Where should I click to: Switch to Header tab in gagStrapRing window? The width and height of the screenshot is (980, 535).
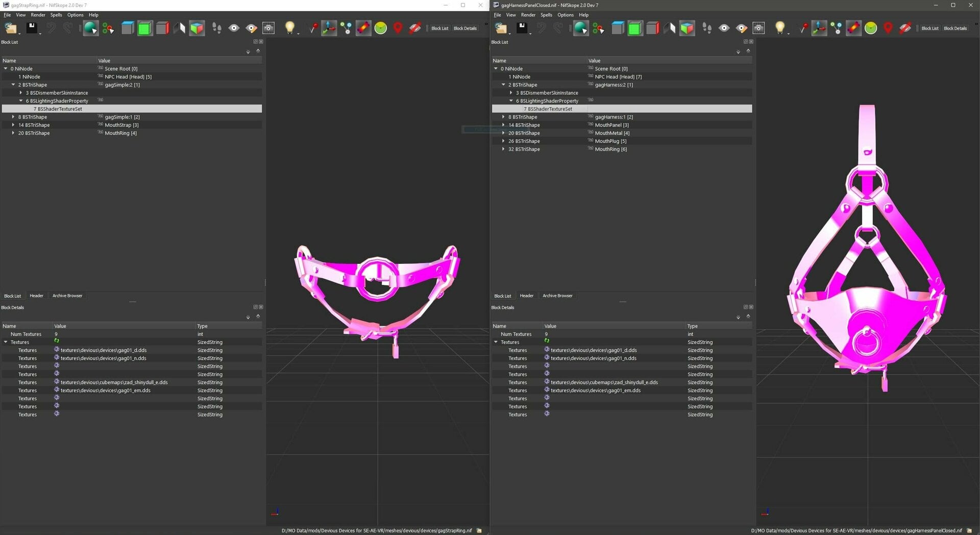tap(36, 296)
